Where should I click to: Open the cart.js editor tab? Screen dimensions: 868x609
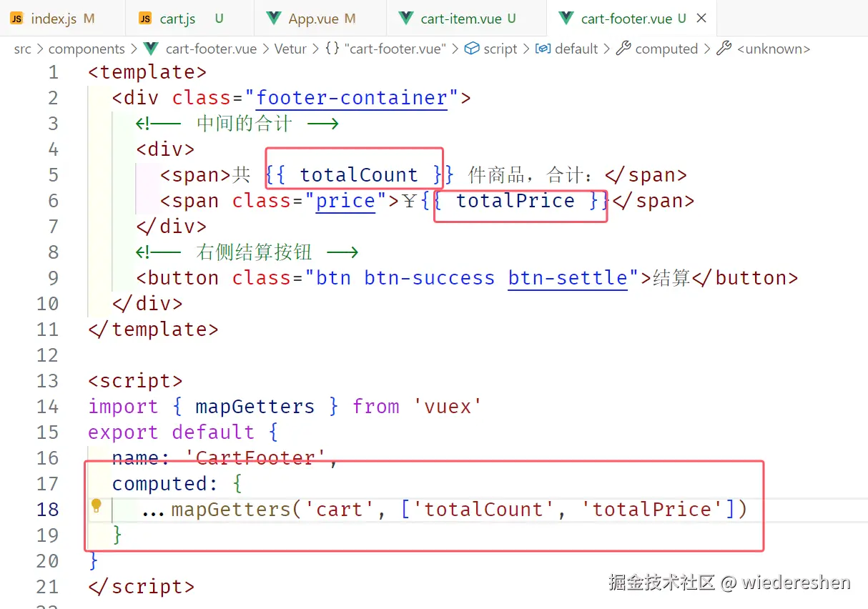tap(189, 19)
